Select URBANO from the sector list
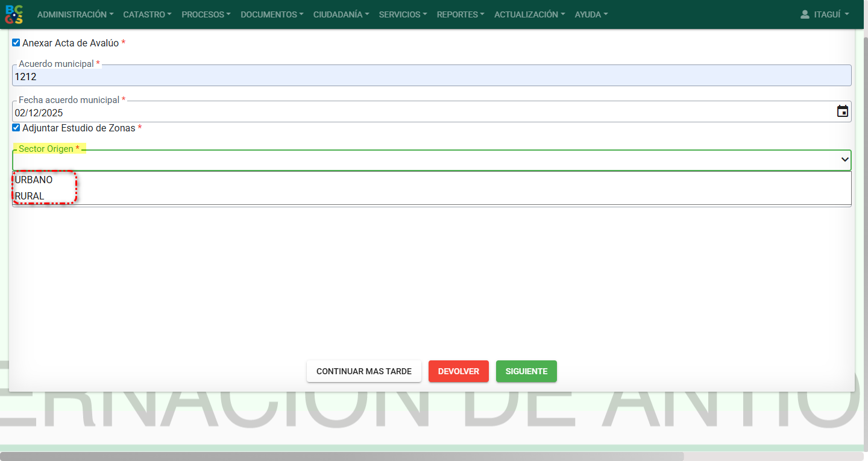Screen dimensions: 868x461 34,180
